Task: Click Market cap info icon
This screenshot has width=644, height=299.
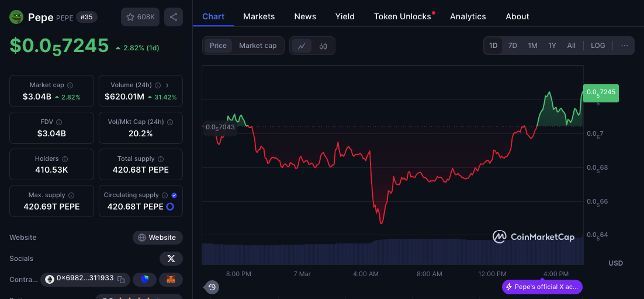Action: [x=70, y=85]
